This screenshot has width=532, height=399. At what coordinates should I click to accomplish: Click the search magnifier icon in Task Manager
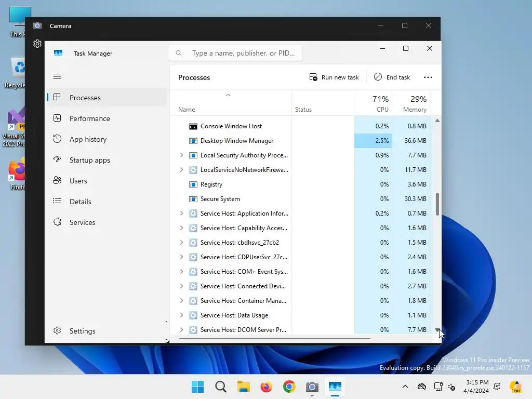[179, 53]
